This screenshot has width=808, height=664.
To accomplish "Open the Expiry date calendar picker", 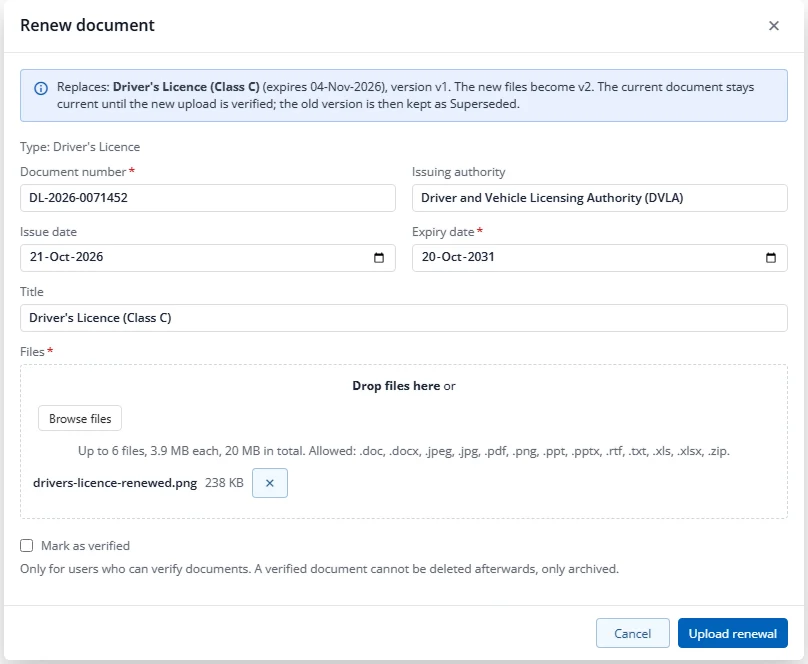I will click(770, 258).
